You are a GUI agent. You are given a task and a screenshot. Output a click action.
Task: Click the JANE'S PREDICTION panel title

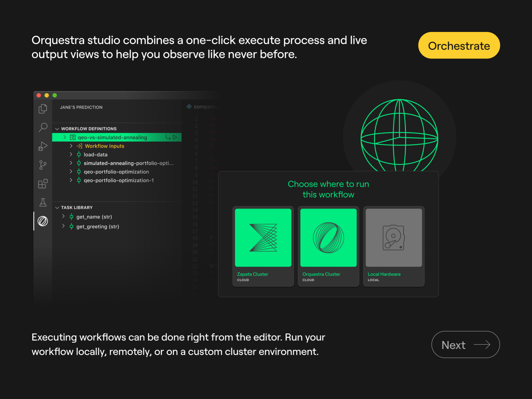pyautogui.click(x=81, y=107)
